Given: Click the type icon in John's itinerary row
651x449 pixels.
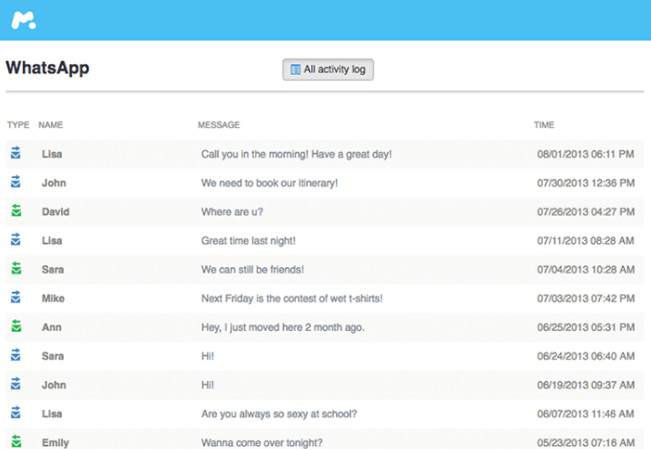Looking at the screenshot, I should 16,182.
